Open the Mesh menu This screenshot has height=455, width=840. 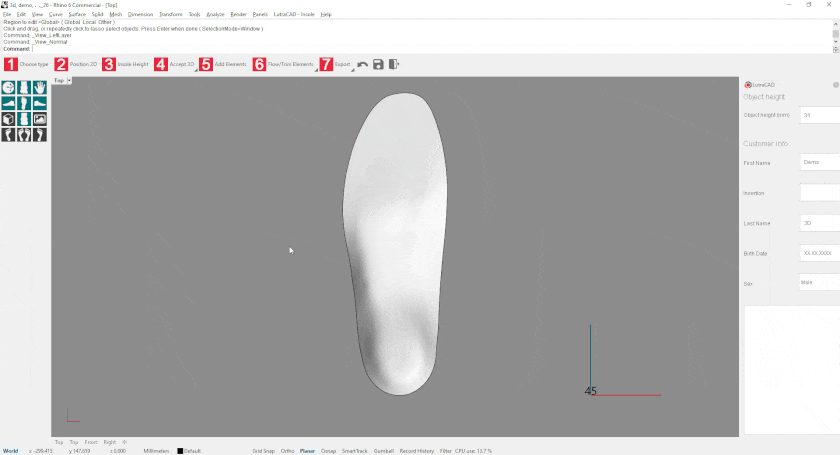pyautogui.click(x=115, y=14)
